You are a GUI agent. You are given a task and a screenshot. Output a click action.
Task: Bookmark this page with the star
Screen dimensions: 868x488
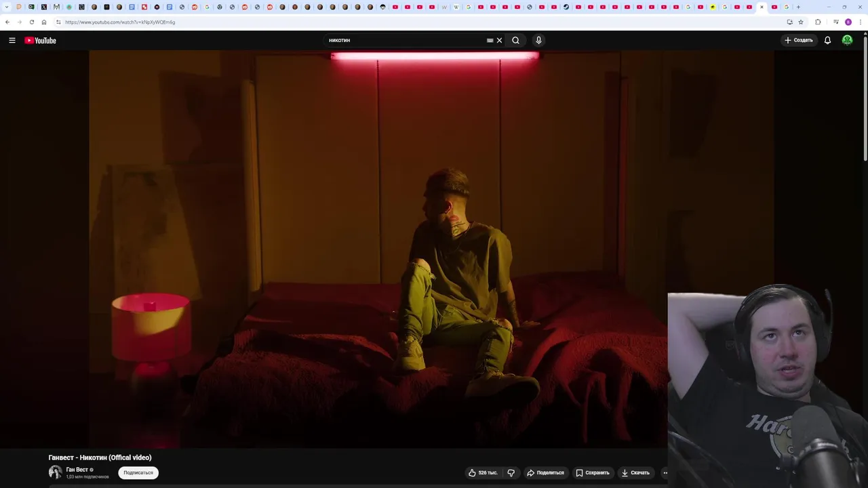(801, 22)
